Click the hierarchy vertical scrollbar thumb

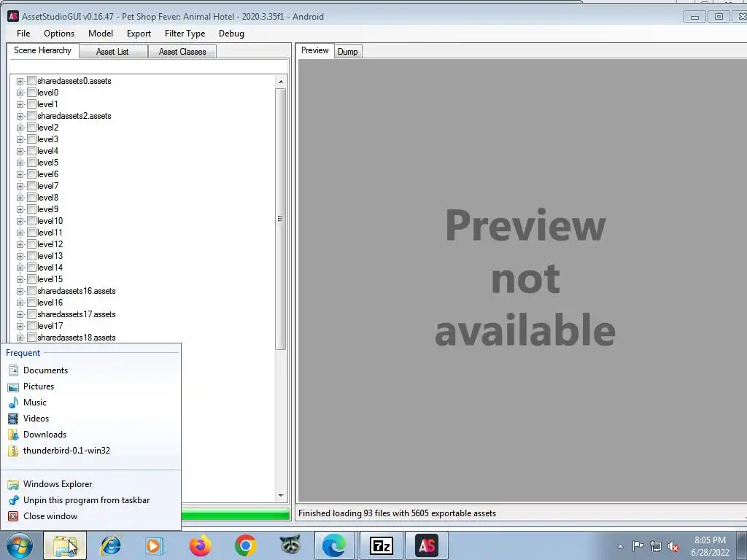click(281, 219)
